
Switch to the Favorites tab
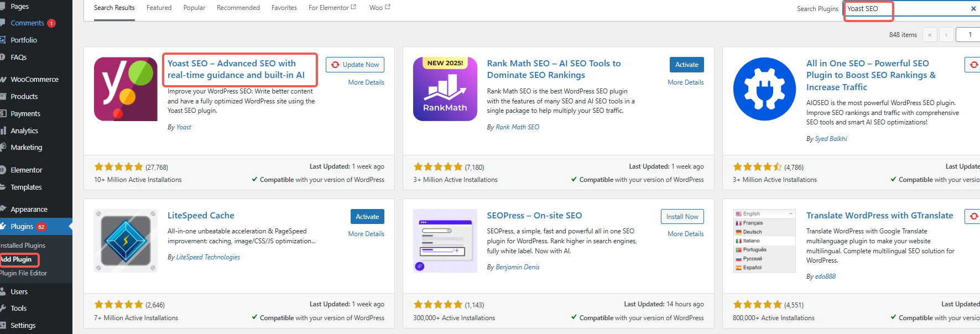[284, 8]
